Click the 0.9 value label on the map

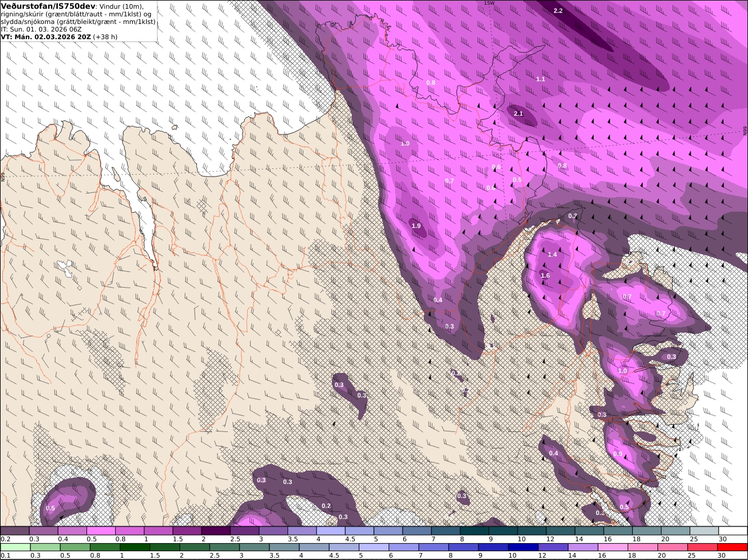[618, 454]
